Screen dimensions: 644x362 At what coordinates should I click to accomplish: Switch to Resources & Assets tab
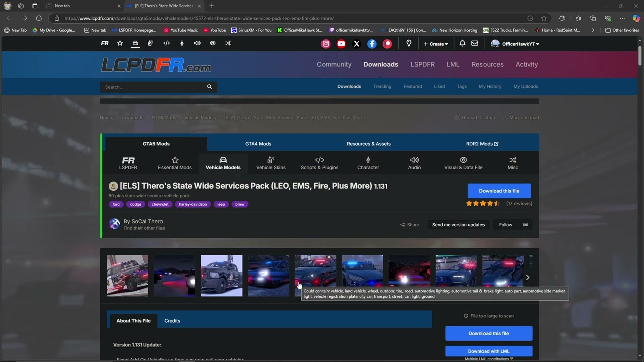pos(369,144)
